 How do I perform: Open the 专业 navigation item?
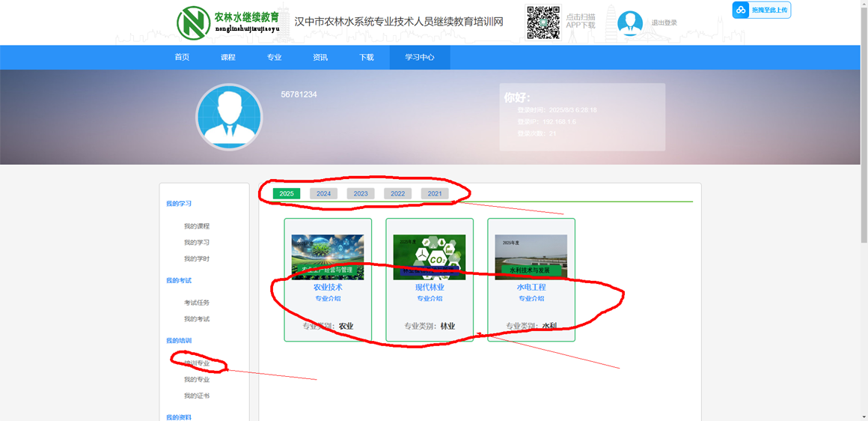[274, 57]
